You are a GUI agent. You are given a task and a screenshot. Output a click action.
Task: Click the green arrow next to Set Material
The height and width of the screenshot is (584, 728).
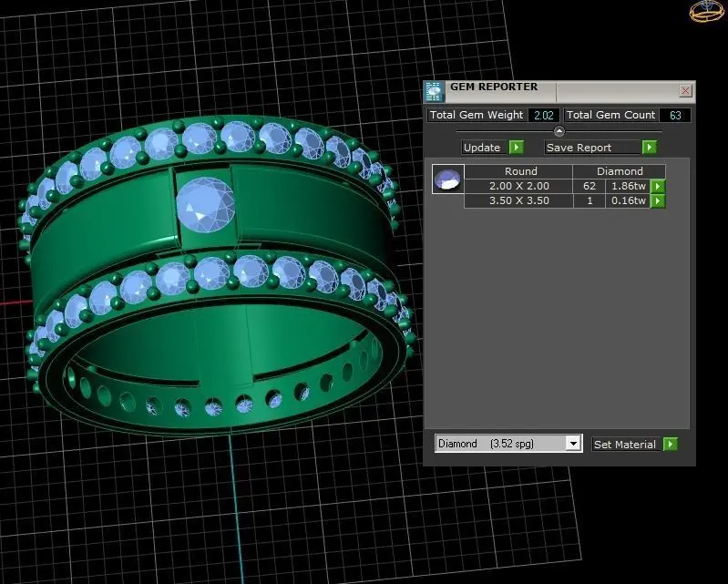click(x=670, y=445)
